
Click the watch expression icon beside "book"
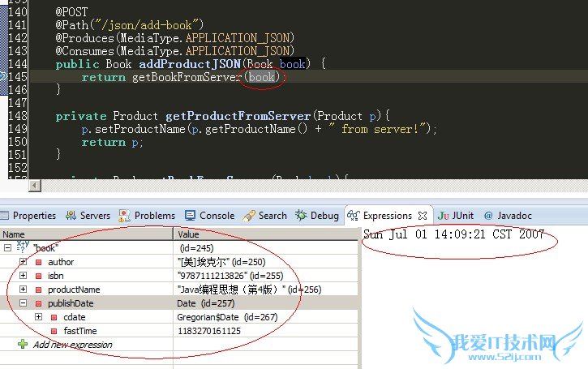point(23,247)
